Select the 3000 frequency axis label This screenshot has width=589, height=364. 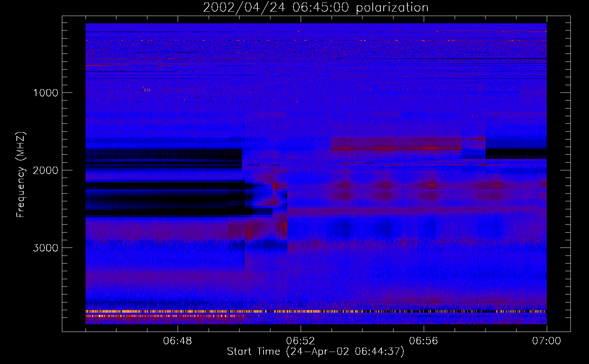coord(46,248)
